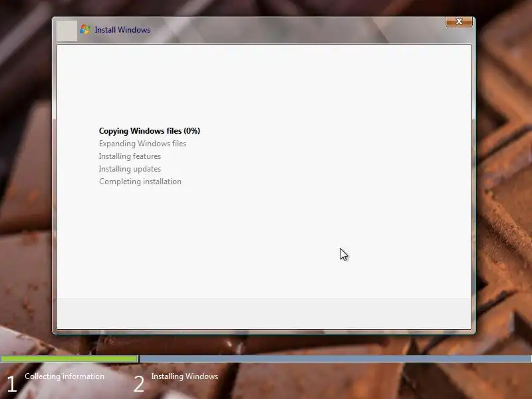The height and width of the screenshot is (399, 532).
Task: Close the Install Windows dialog
Action: [x=459, y=22]
